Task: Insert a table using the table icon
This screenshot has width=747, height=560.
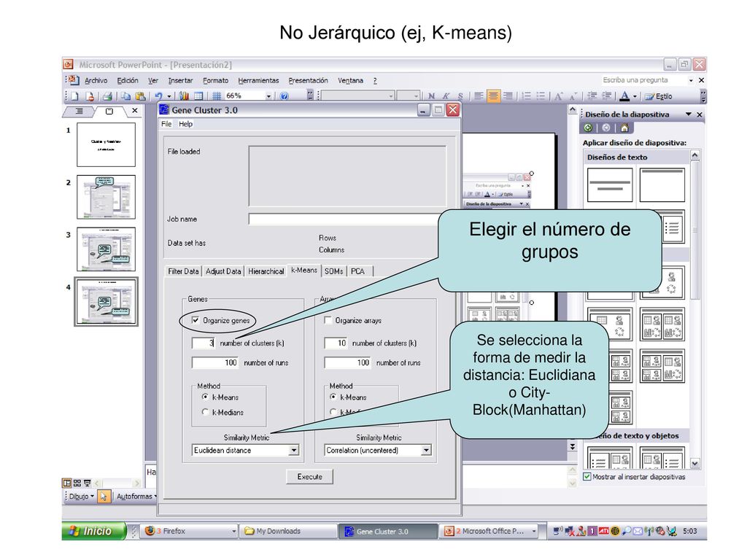Action: coord(198,96)
